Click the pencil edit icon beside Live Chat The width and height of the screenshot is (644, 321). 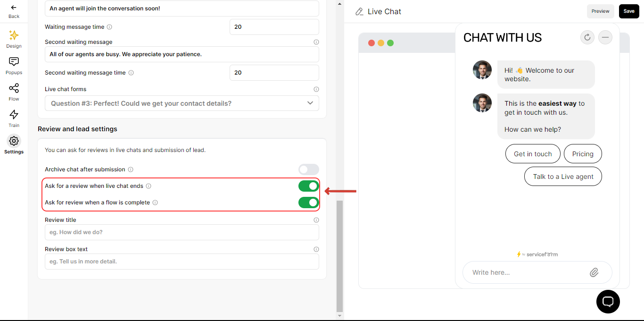[360, 11]
